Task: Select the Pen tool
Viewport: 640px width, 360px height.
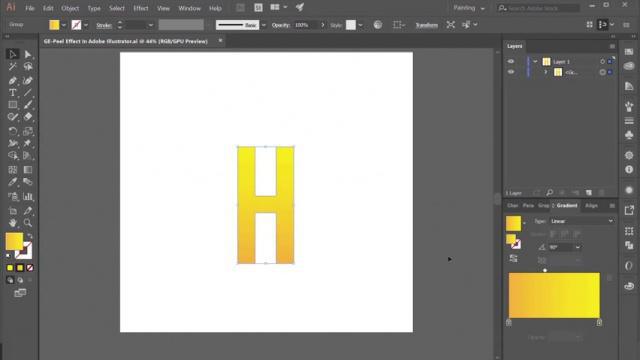Action: (12, 80)
